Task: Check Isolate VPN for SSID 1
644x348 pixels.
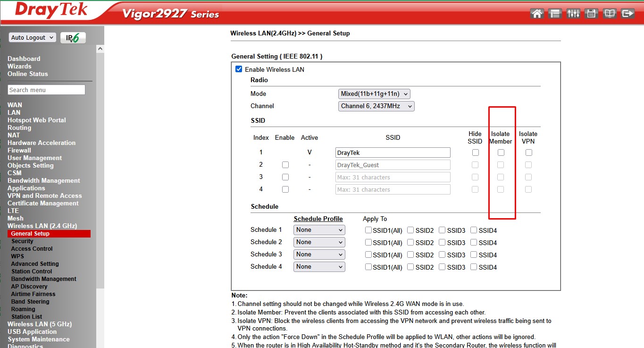Action: click(528, 153)
